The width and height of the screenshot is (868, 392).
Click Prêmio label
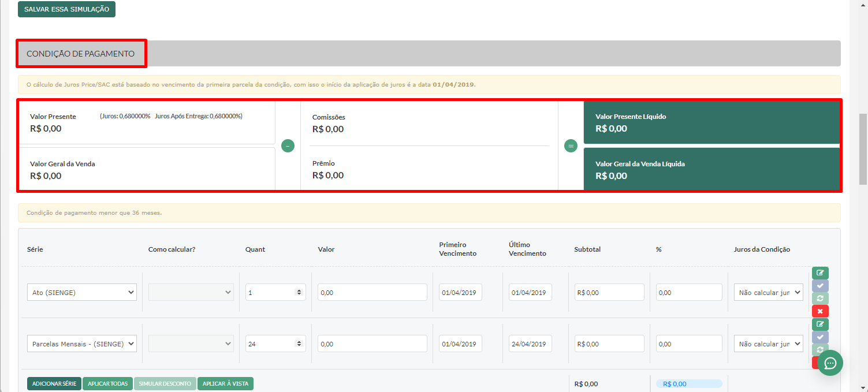323,163
